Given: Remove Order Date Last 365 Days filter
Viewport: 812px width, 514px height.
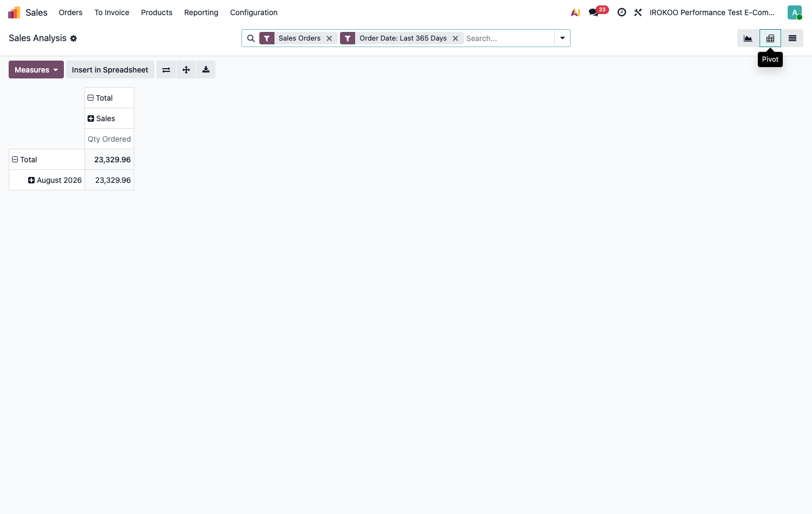Looking at the screenshot, I should (455, 38).
